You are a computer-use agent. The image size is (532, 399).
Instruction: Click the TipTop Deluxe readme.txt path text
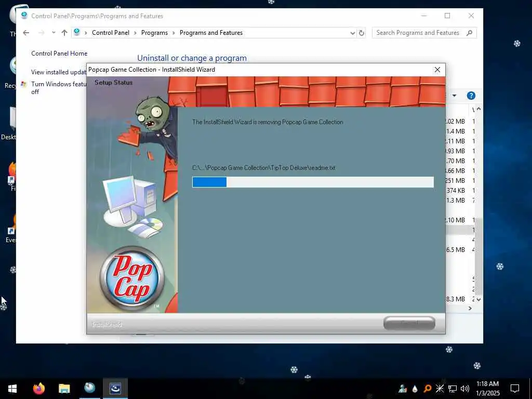point(263,168)
